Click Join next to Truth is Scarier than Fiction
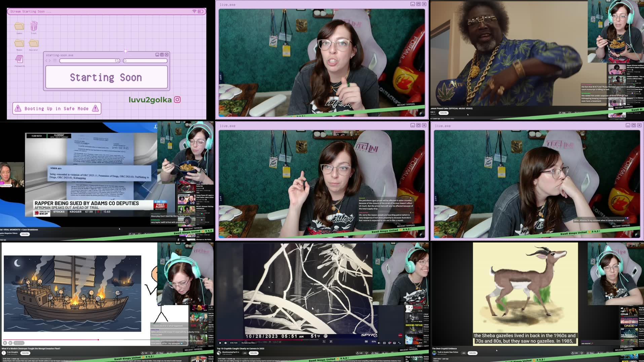The image size is (644, 362). click(x=463, y=353)
